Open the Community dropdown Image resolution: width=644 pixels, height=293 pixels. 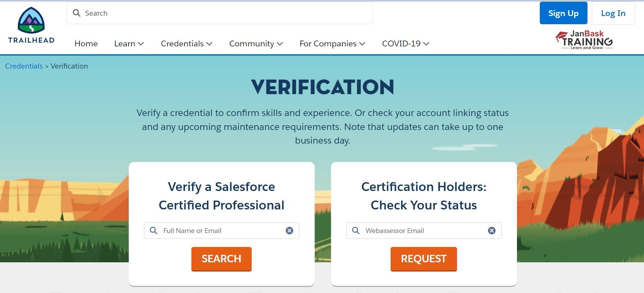[256, 44]
